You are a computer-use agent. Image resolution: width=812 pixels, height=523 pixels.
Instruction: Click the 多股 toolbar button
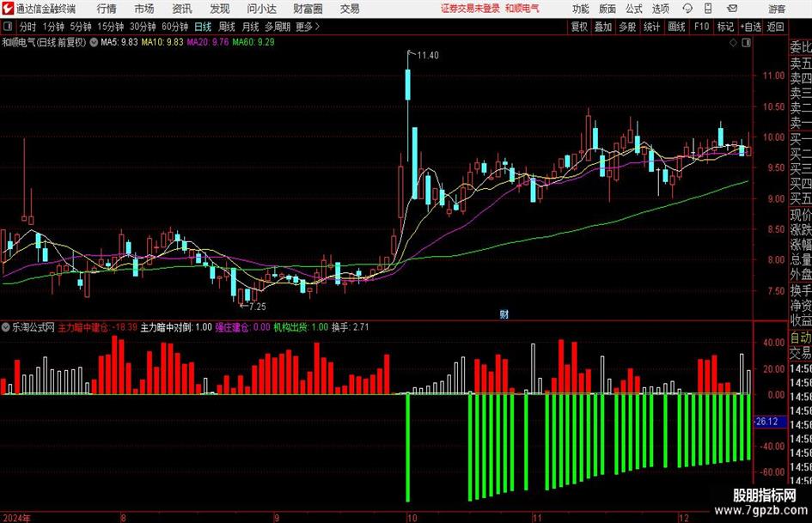[627, 27]
